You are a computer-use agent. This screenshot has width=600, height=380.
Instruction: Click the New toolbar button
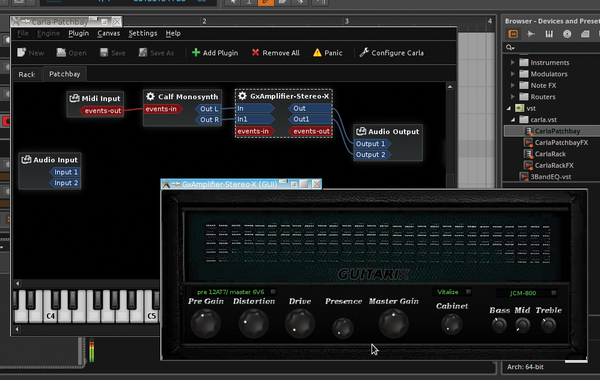click(31, 53)
